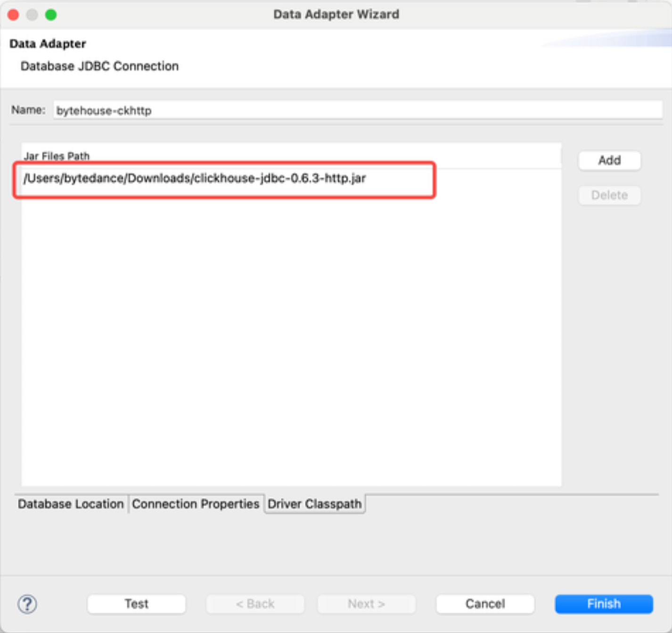Switch to the Database Location tab

coord(71,504)
